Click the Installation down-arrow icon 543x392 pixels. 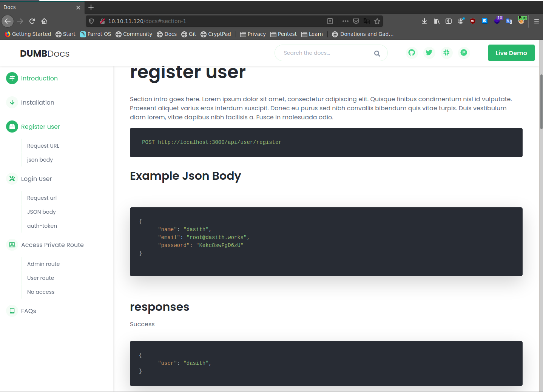(x=12, y=102)
